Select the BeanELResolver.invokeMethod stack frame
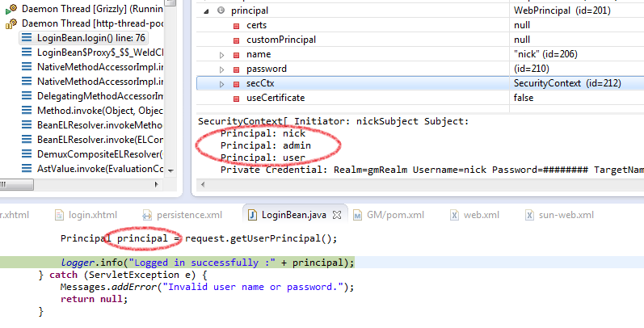The image size is (644, 328). (100, 125)
